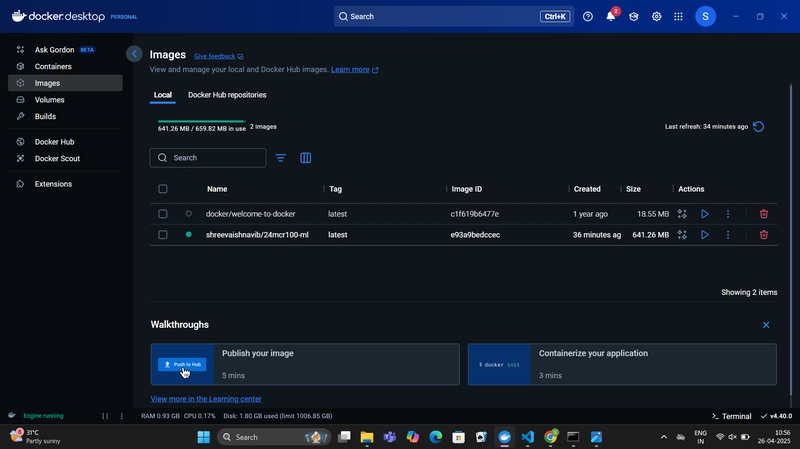Open View more in the Learning center

[206, 399]
